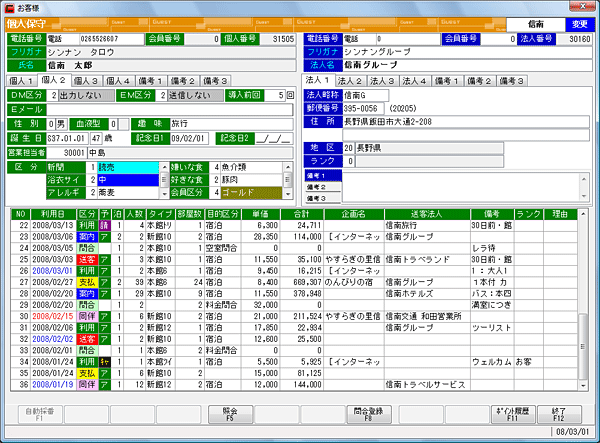Viewport: 600px width, 443px height.
Task: Click 信南トラベルサービス in row 36
Action: [425, 384]
